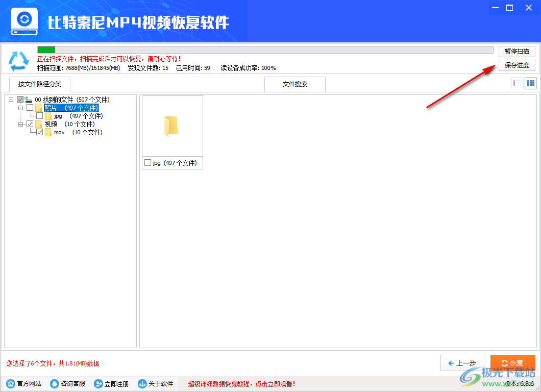Screen dimensions: 541x392
Task: Click the 立即注册 user icon
Action: (x=99, y=384)
